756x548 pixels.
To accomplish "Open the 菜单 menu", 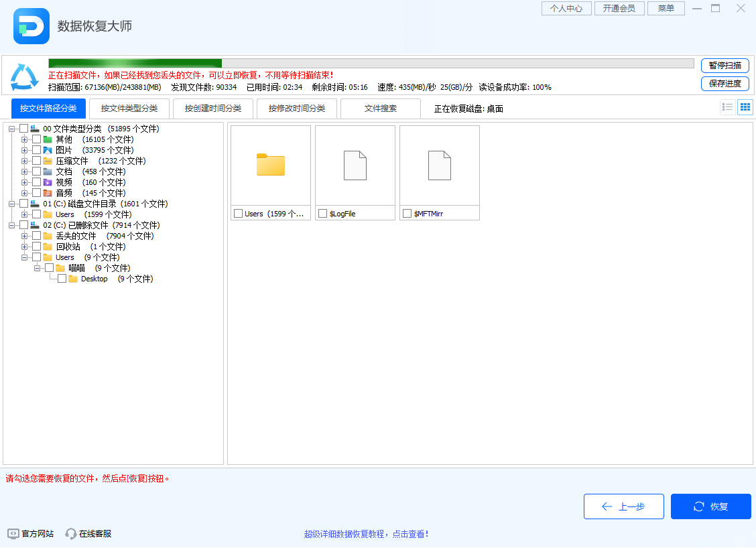I will (666, 8).
